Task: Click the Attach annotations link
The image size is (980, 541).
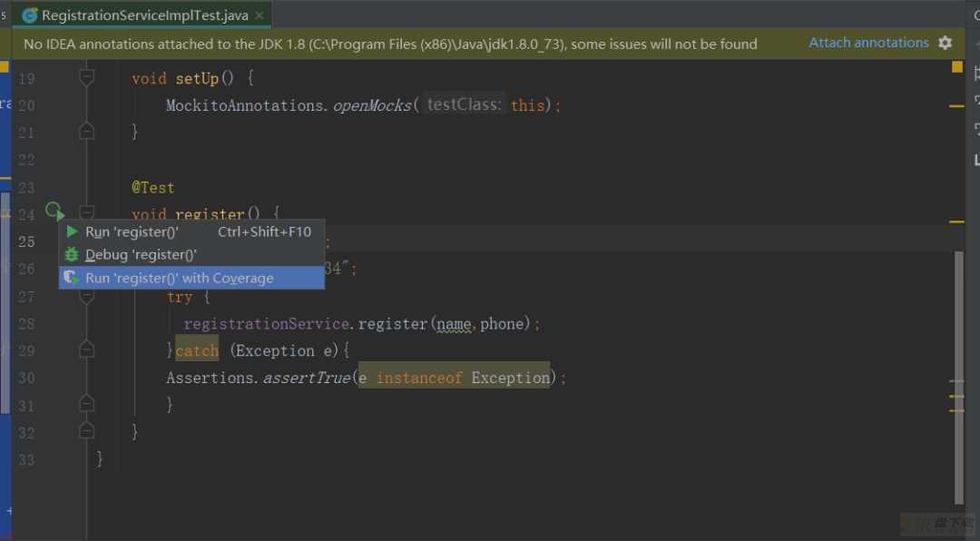Action: click(x=868, y=43)
